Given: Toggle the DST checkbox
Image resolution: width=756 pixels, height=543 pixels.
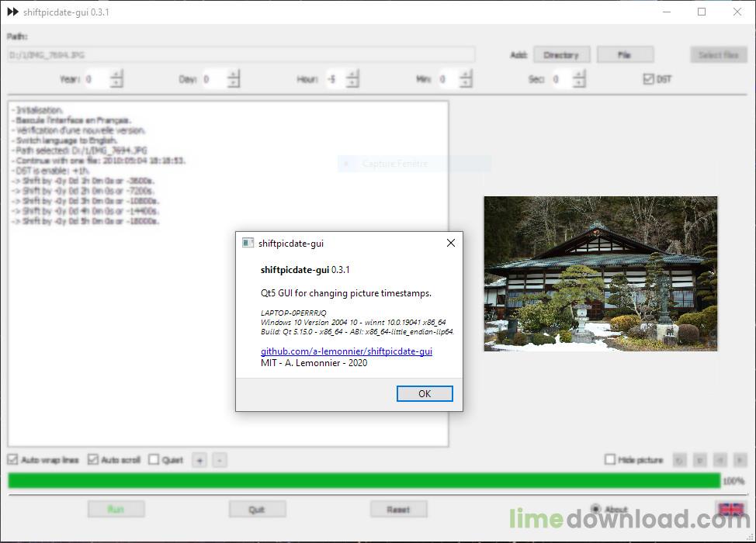Looking at the screenshot, I should [x=648, y=79].
